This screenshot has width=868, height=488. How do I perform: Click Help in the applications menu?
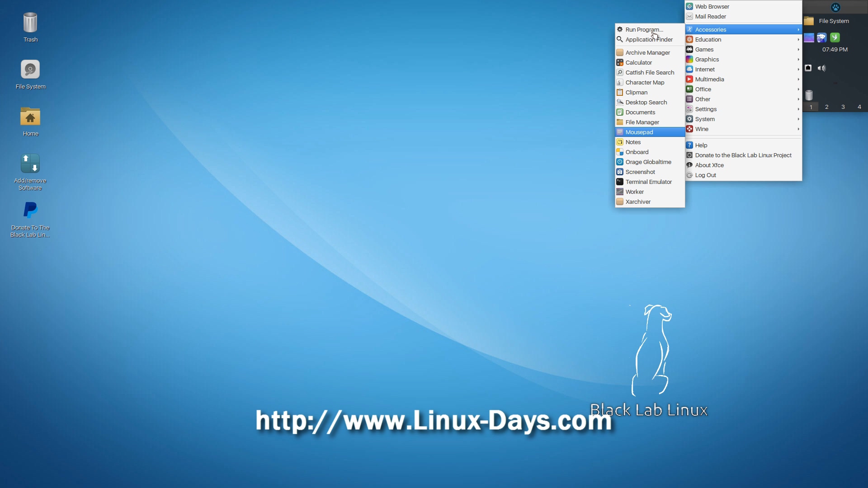pos(744,145)
